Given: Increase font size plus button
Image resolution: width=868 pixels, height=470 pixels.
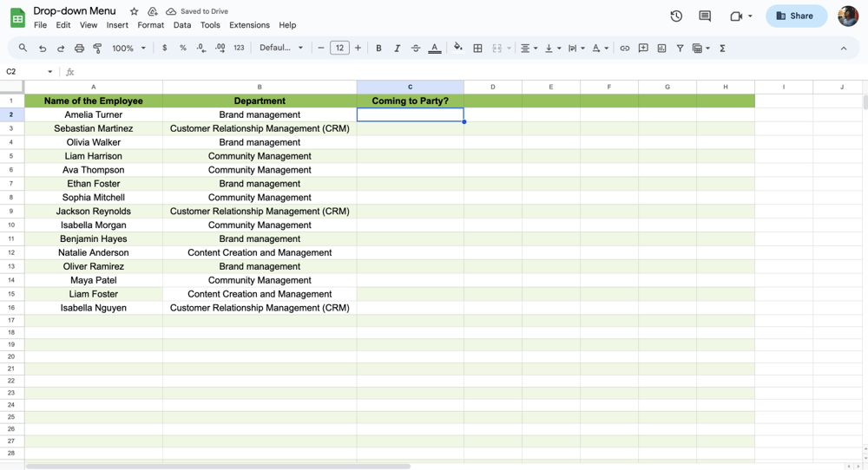Looking at the screenshot, I should 358,48.
